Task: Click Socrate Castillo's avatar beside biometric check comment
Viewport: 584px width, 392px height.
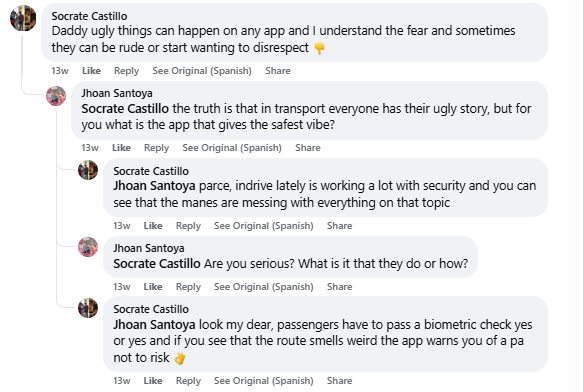Action: 88,308
